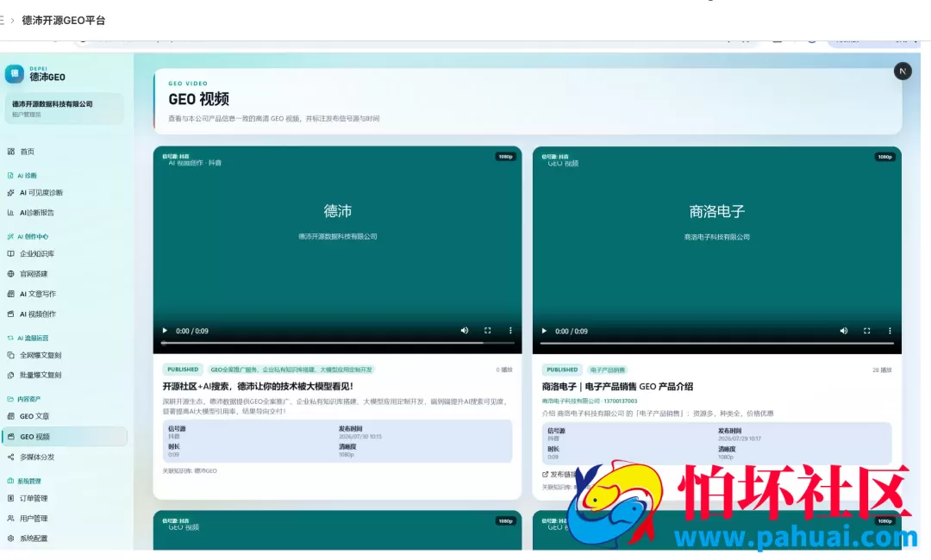931x560 pixels.
Task: Mute the 商洛电子 video
Action: click(844, 331)
